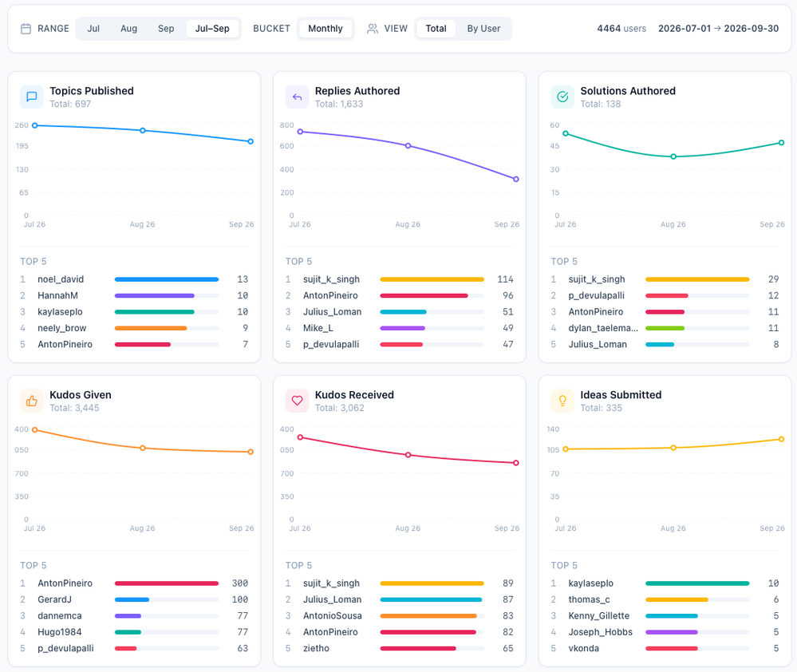The image size is (797, 672).
Task: Click the Aug 26 point on Replies Authored chart
Action: (408, 146)
